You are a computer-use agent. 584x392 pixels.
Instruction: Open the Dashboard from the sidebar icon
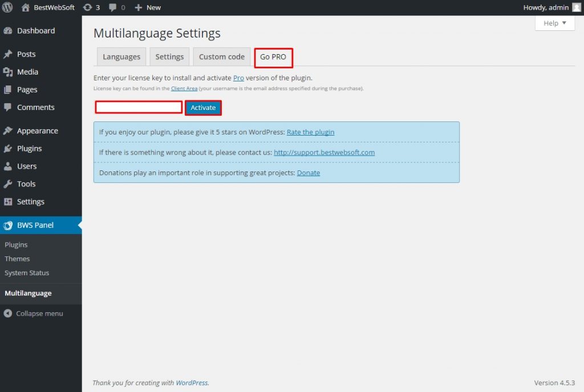(x=8, y=30)
